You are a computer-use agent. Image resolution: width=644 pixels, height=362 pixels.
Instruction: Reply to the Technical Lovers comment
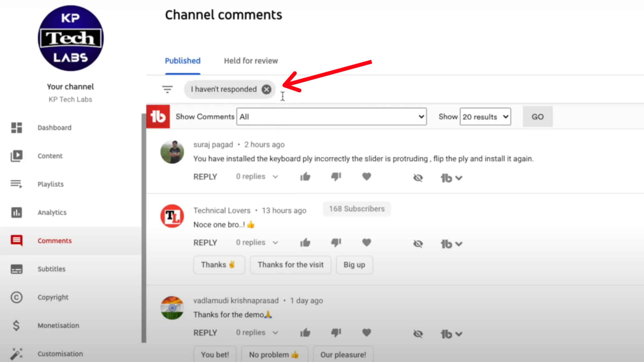(205, 243)
